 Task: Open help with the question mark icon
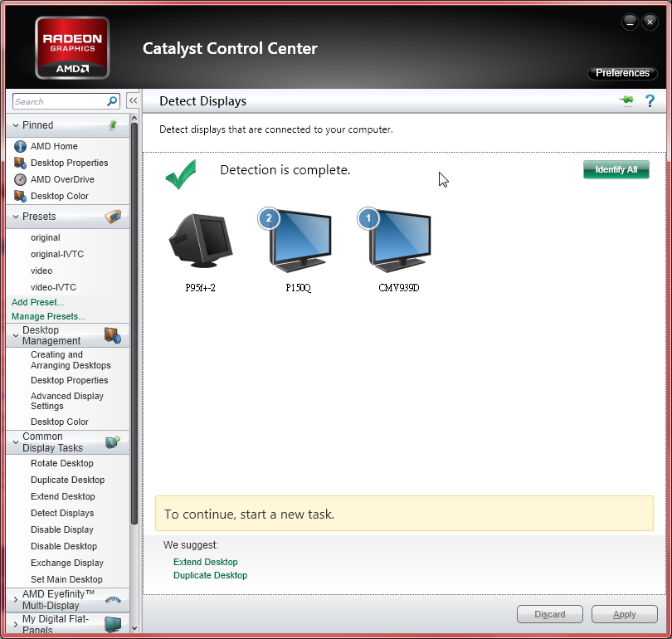tap(650, 101)
